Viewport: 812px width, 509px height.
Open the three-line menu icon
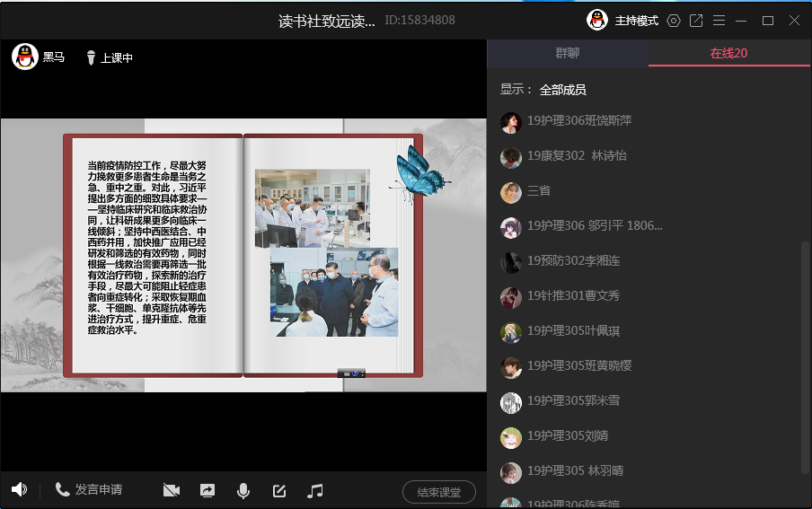(719, 21)
